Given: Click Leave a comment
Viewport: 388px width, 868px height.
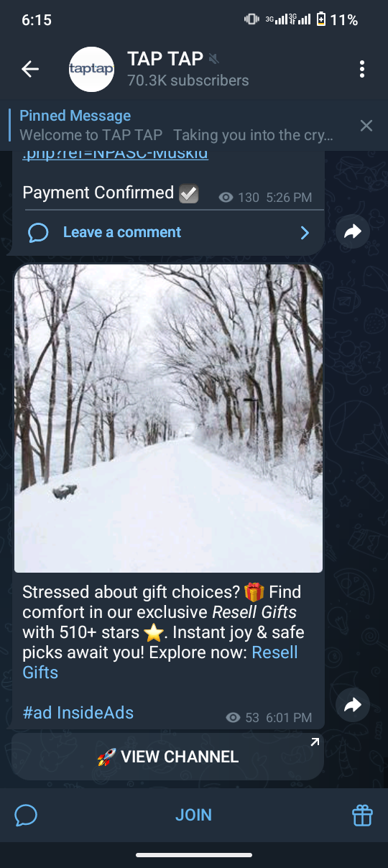Looking at the screenshot, I should pos(122,232).
